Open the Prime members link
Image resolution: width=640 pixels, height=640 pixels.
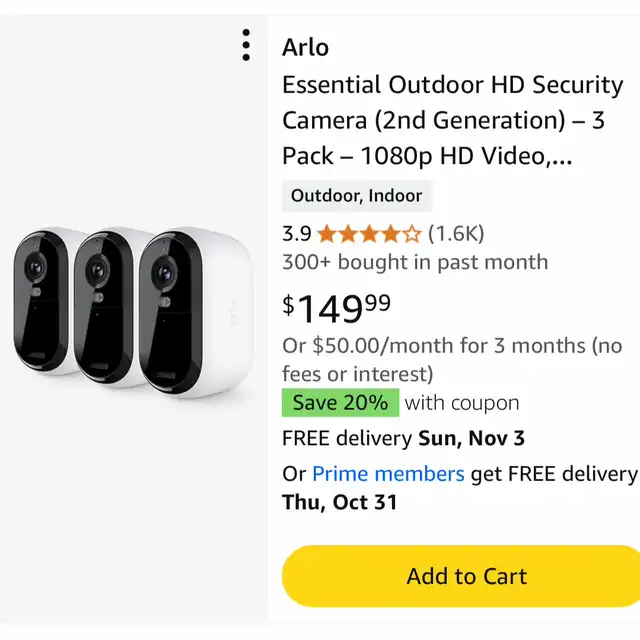pyautogui.click(x=388, y=473)
